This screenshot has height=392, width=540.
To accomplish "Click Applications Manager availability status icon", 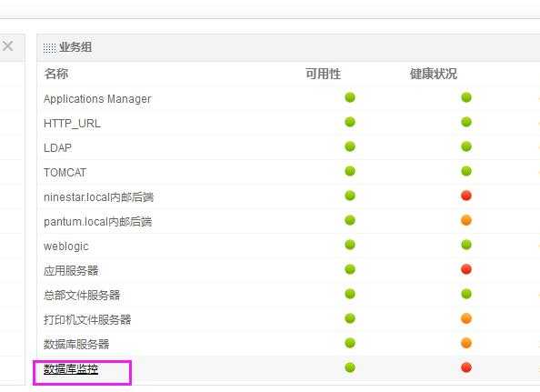I will pos(350,97).
